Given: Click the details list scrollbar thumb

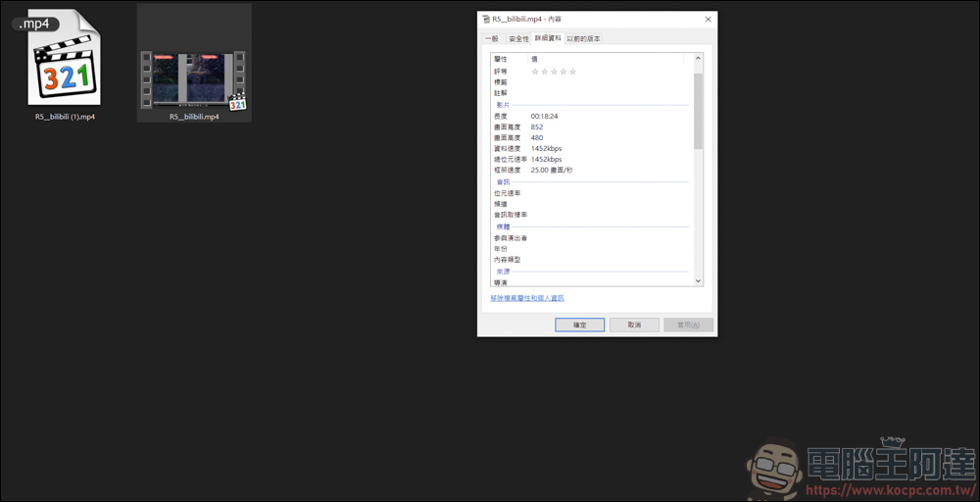Looking at the screenshot, I should pos(698,108).
